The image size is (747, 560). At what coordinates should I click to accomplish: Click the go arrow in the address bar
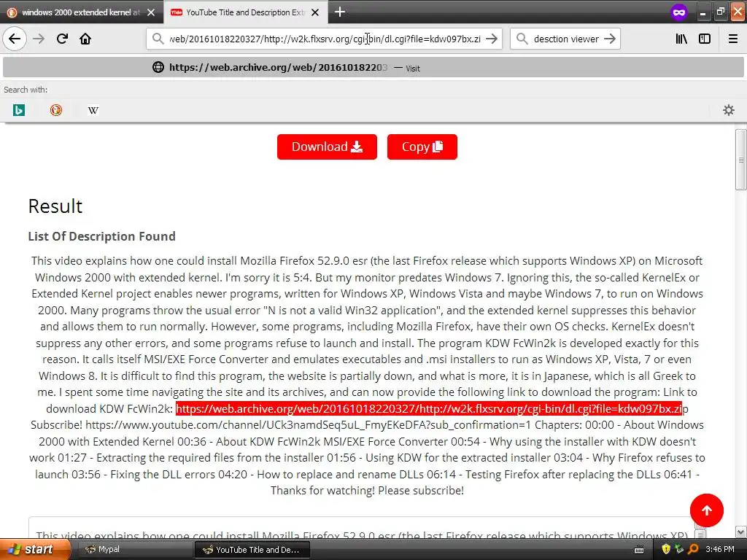(492, 39)
